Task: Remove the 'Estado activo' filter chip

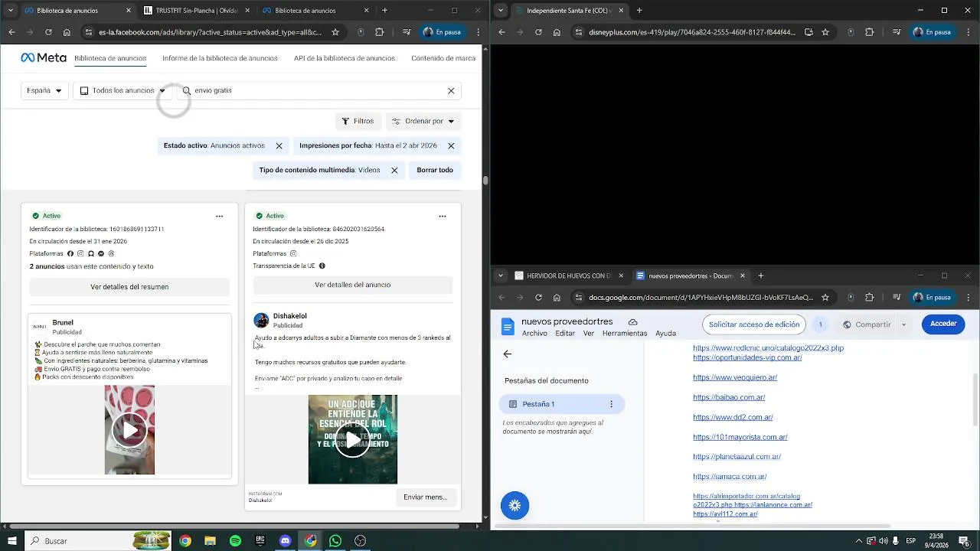Action: pyautogui.click(x=279, y=146)
